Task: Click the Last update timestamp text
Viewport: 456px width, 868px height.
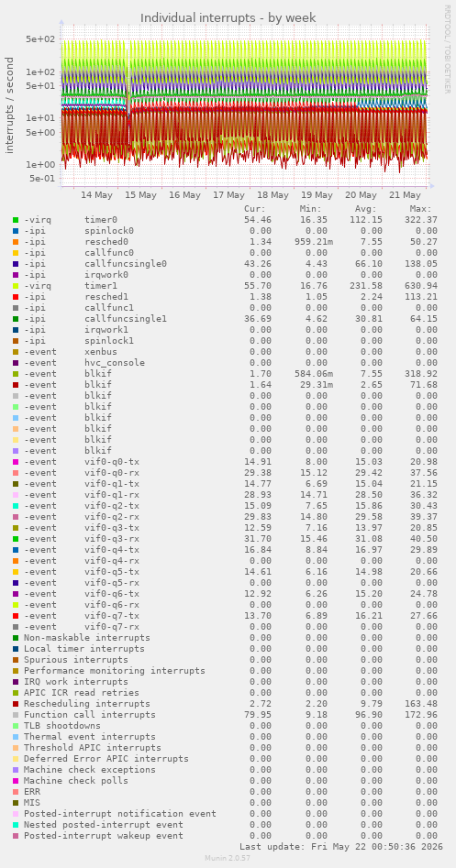Action: 339,846
